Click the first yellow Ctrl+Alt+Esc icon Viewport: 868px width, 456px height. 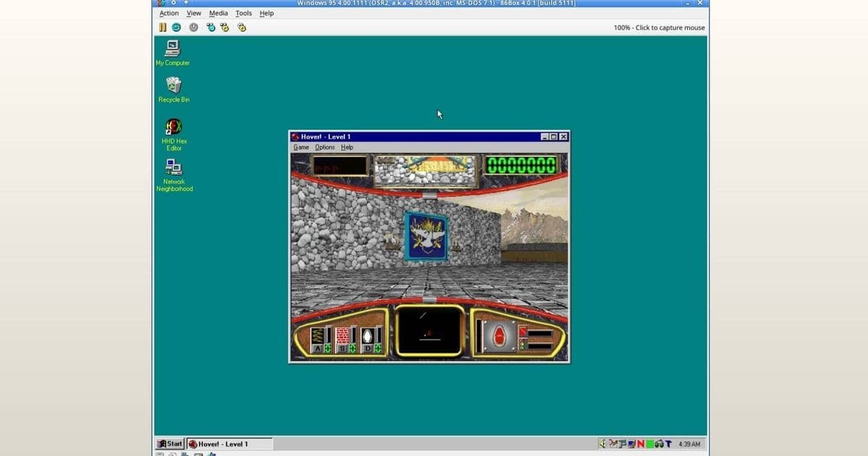[225, 28]
